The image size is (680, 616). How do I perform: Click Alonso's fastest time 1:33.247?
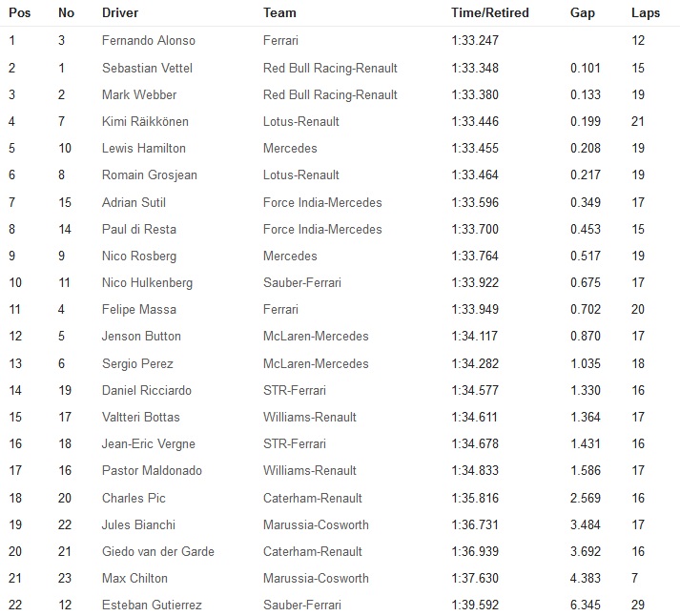coord(475,40)
